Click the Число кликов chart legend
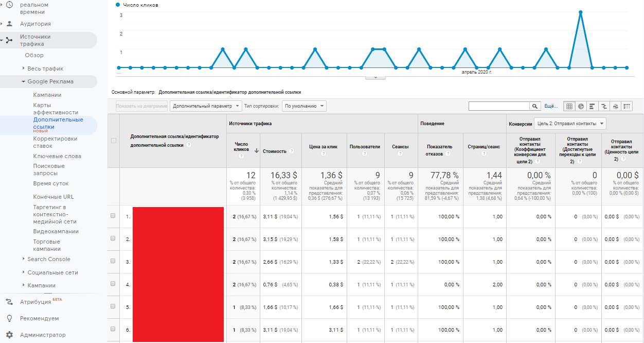Image resolution: width=644 pixels, height=343 pixels. tap(137, 5)
